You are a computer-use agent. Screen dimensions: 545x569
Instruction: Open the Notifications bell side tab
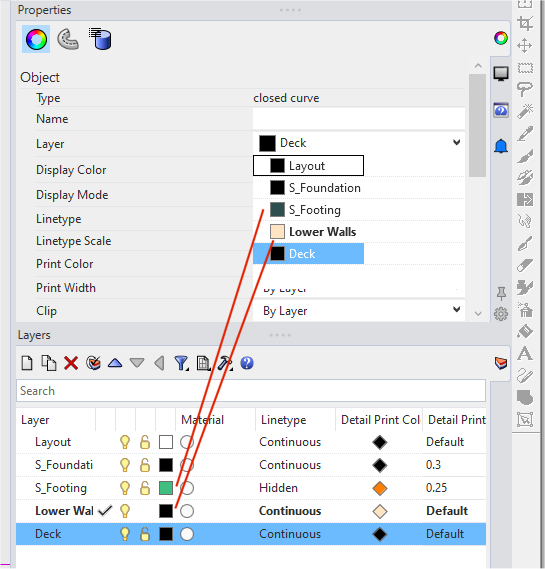tap(501, 146)
